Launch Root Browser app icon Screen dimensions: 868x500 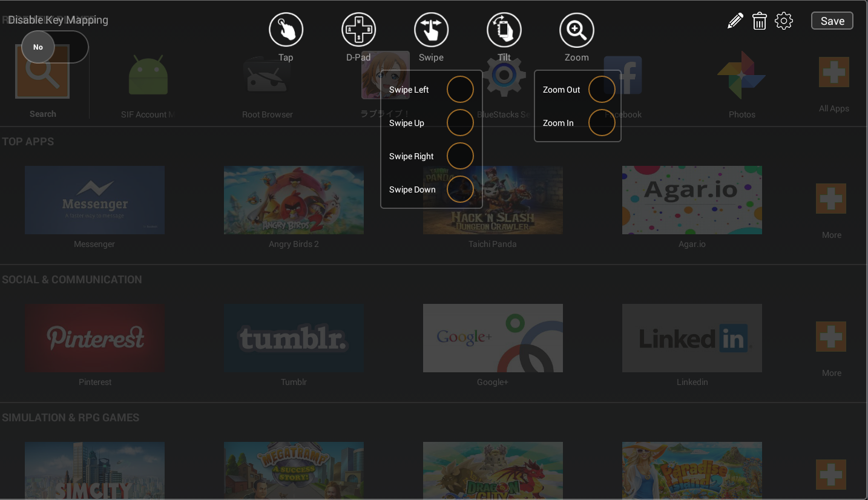tap(267, 75)
